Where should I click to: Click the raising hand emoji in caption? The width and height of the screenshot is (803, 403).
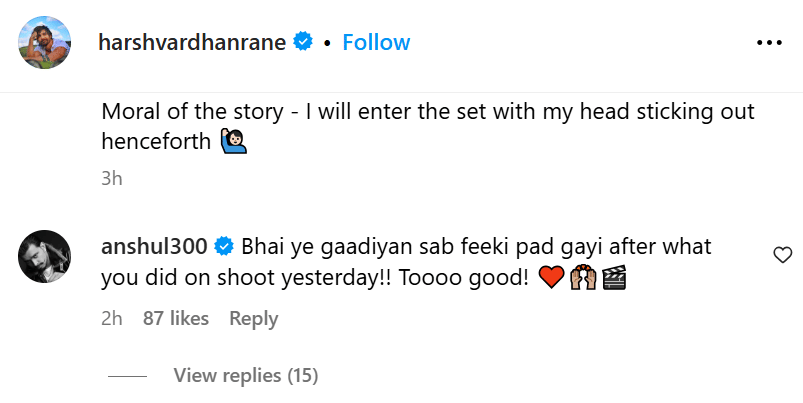coord(233,142)
